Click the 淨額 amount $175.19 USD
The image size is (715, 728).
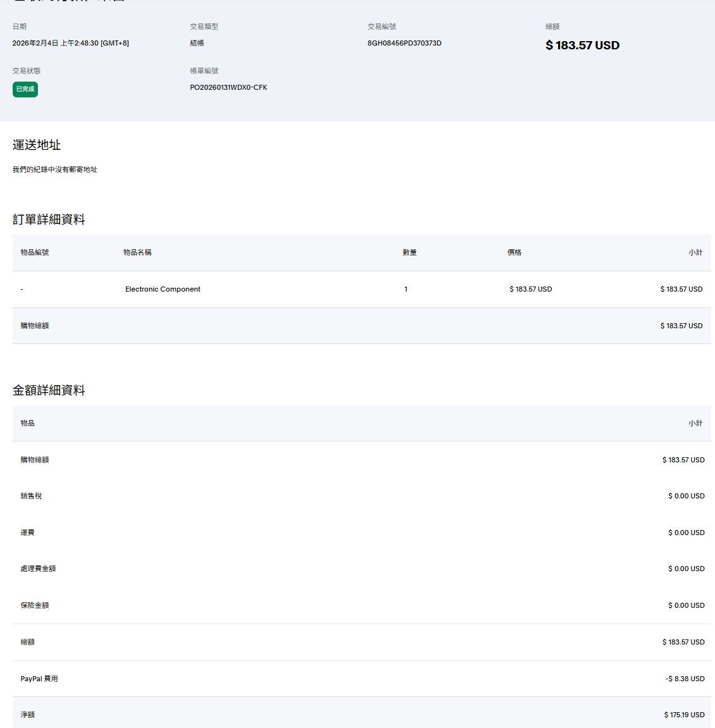[x=684, y=715]
